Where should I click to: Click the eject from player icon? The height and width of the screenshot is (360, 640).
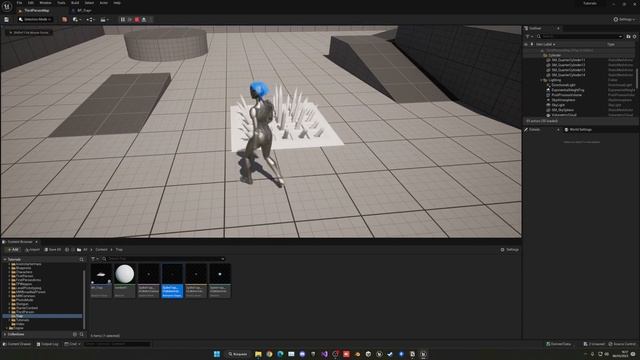click(144, 19)
